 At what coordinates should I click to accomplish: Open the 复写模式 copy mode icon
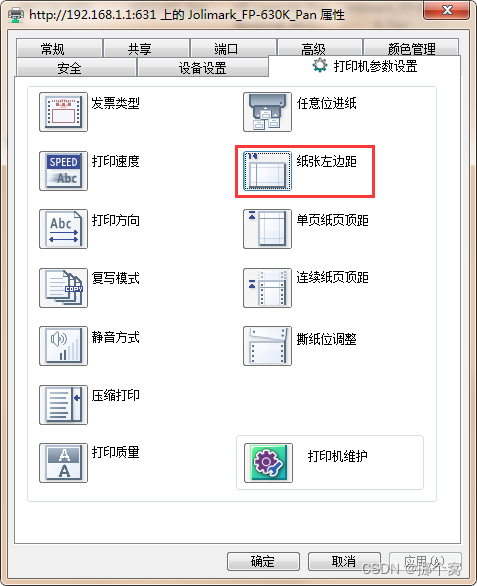pos(64,288)
